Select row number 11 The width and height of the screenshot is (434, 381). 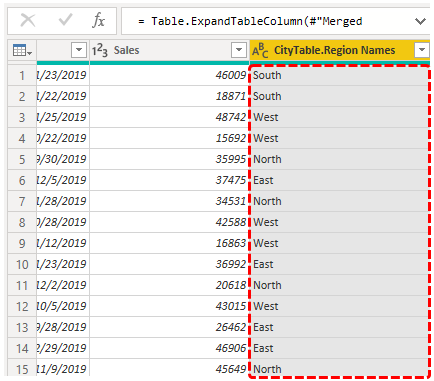22,285
